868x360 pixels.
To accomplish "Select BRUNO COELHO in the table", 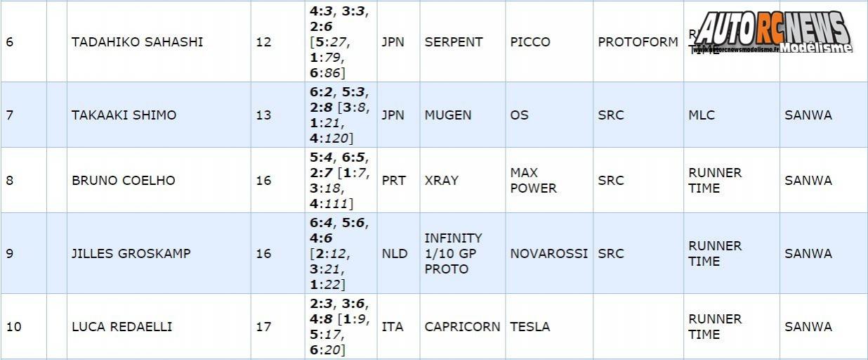I will (x=124, y=180).
